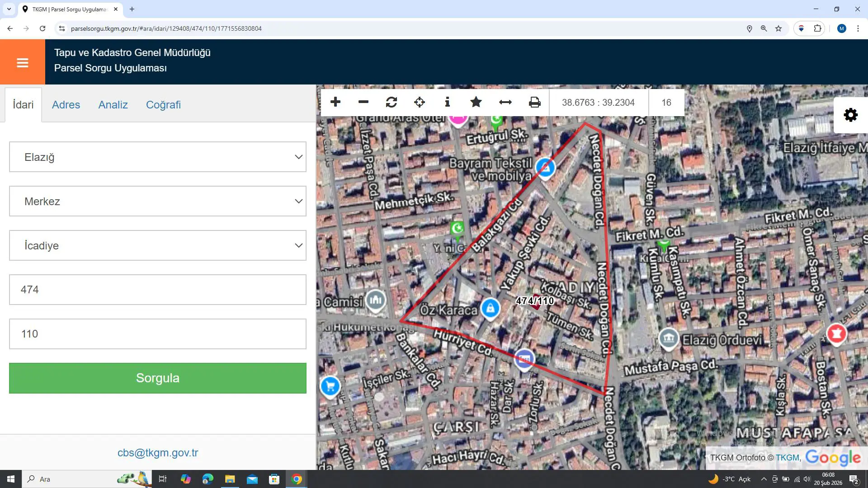Open Windows Start menu
Image resolution: width=868 pixels, height=488 pixels.
[x=11, y=479]
